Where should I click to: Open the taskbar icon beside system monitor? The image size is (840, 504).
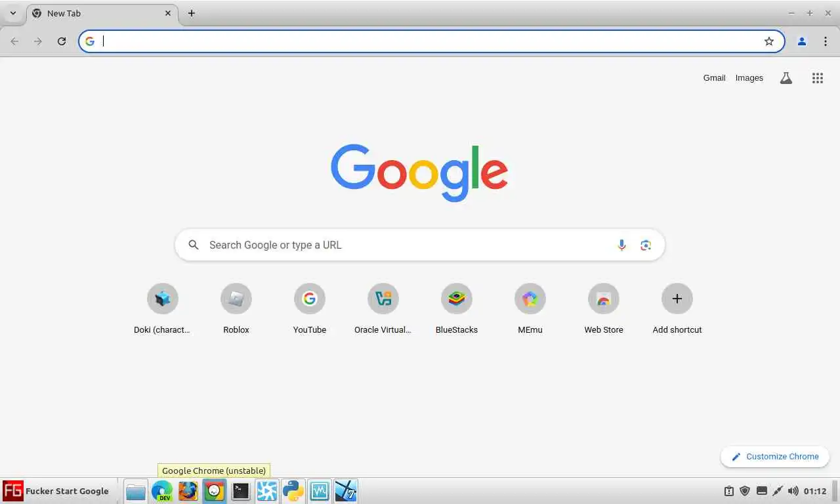(346, 491)
